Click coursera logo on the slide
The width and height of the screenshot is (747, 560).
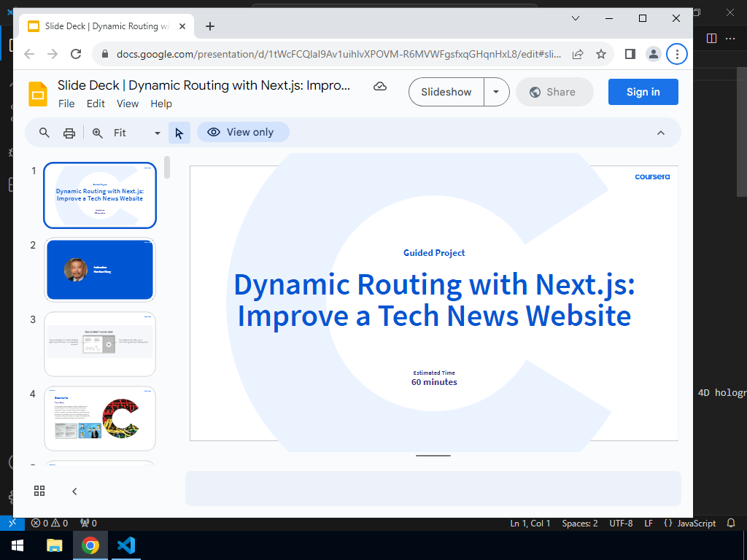652,176
